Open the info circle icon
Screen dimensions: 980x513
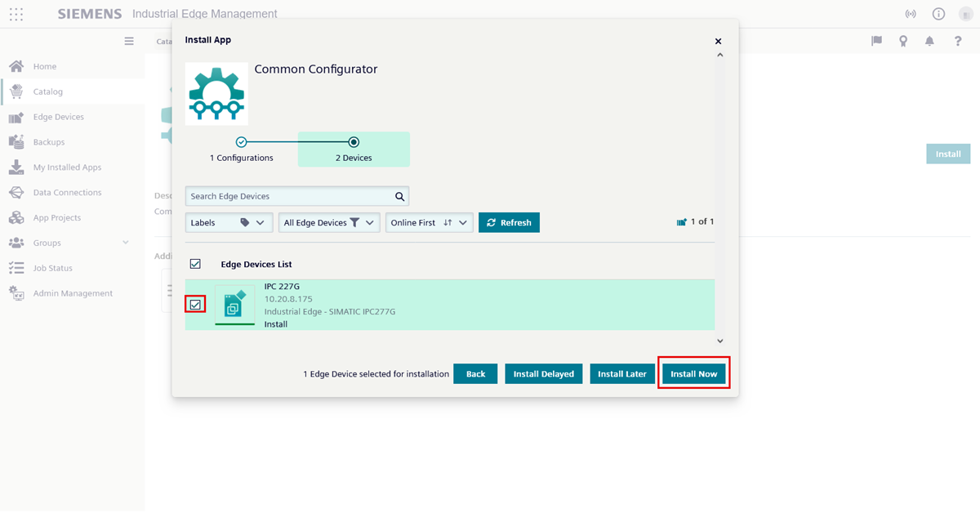coord(938,14)
